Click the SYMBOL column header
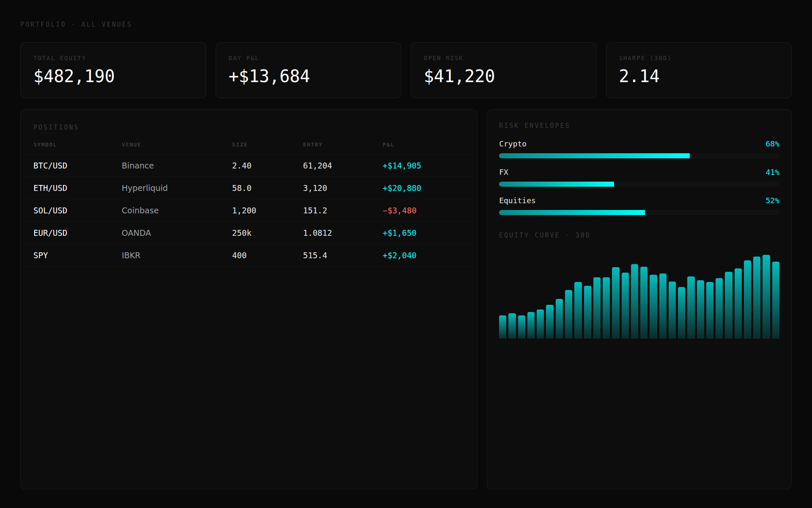 45,145
